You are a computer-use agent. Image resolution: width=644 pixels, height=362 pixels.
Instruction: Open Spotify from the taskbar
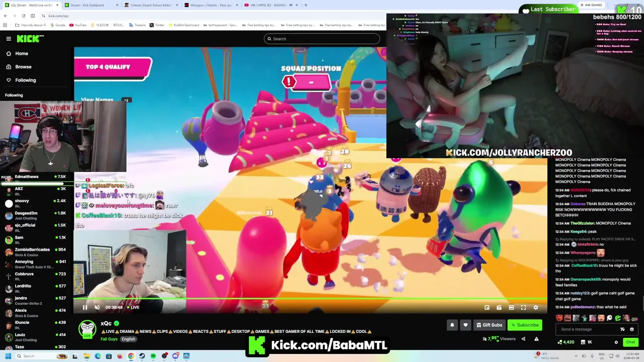(153, 356)
